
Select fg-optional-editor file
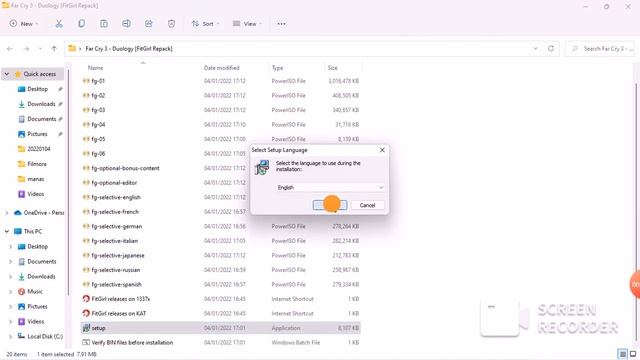click(x=114, y=183)
